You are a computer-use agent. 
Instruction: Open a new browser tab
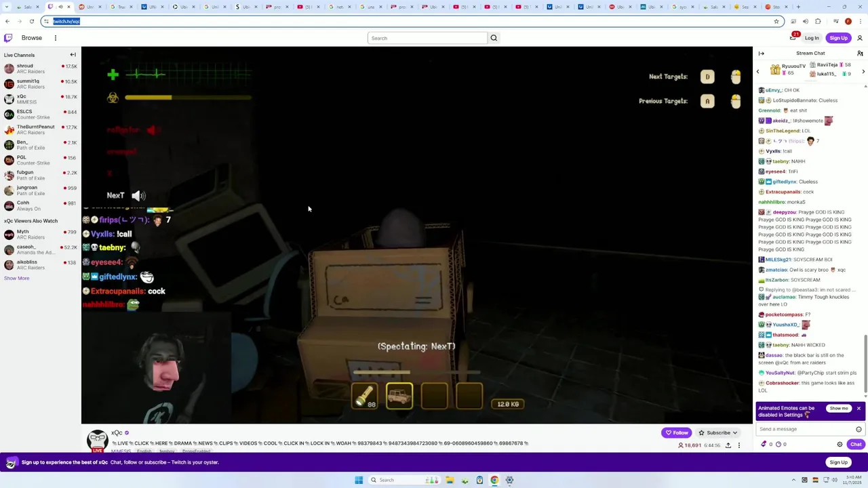coord(798,7)
